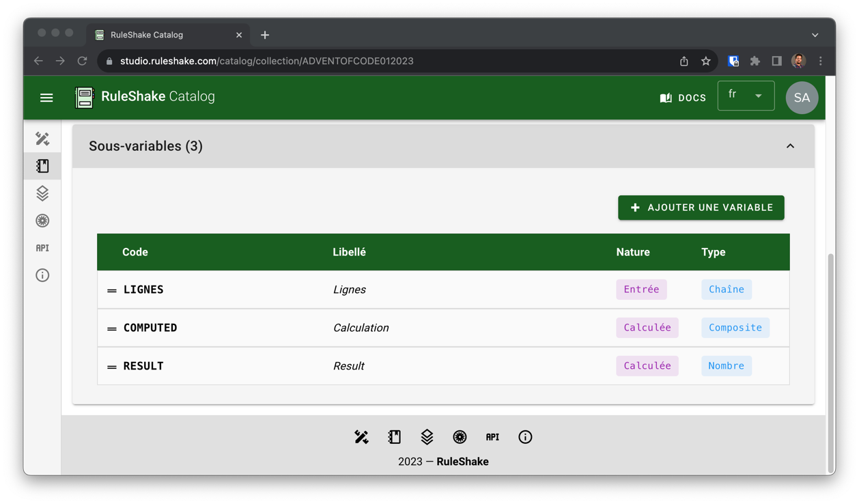Screen dimensions: 859x504
Task: Collapse the Sous-variables section
Action: click(x=790, y=146)
